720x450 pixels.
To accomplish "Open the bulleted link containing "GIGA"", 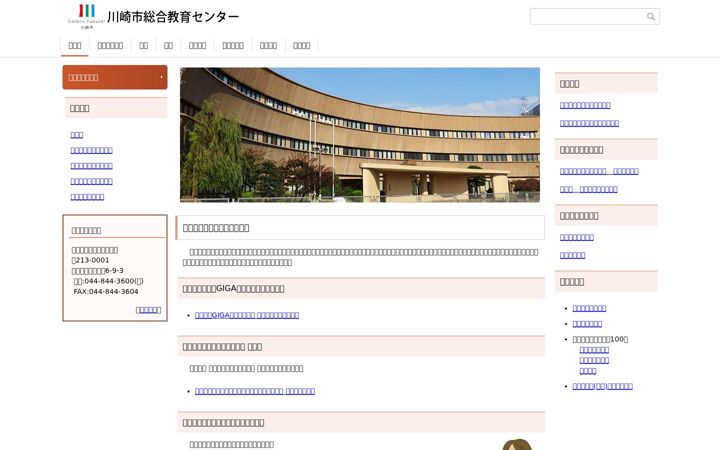I will [247, 315].
